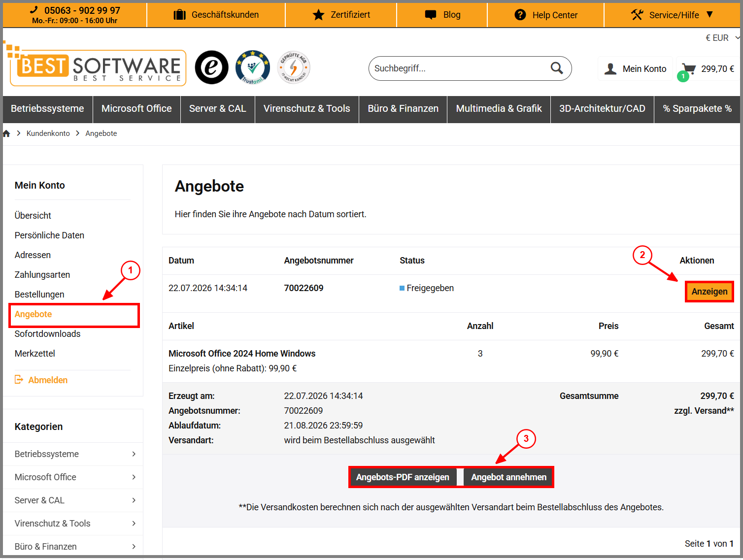This screenshot has width=743, height=560.
Task: Open Adressen in sidebar
Action: coord(33,255)
